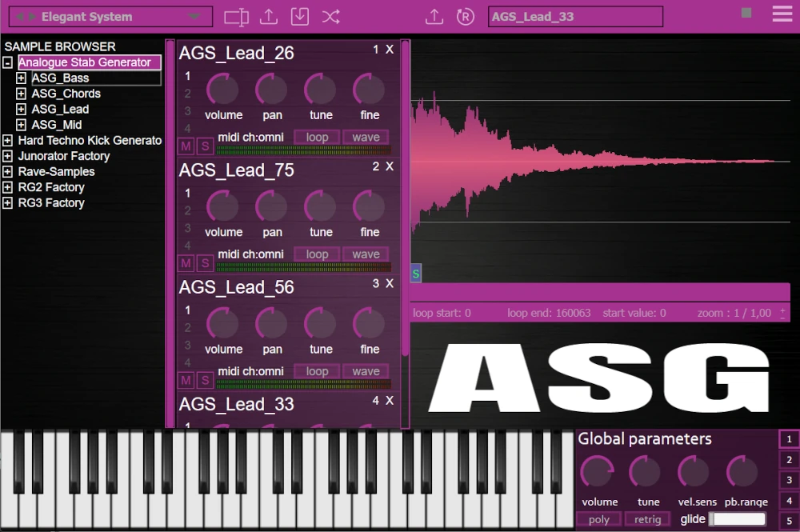Viewport: 800px width, 532px height.
Task: Click the glide slider in Global parameters
Action: tap(737, 519)
